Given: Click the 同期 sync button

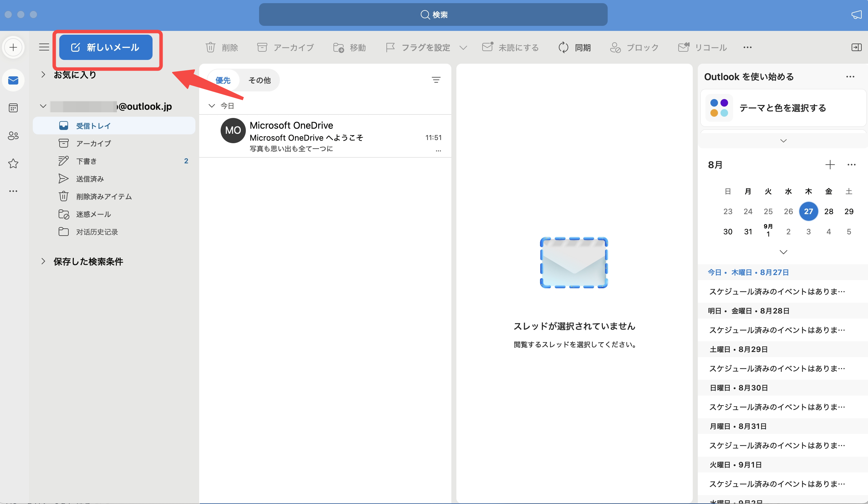Looking at the screenshot, I should click(574, 47).
